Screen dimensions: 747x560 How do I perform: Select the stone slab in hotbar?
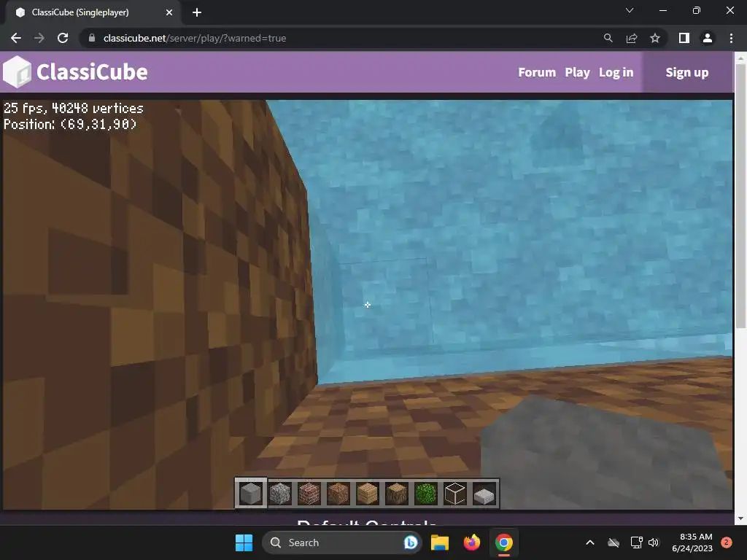tap(484, 495)
